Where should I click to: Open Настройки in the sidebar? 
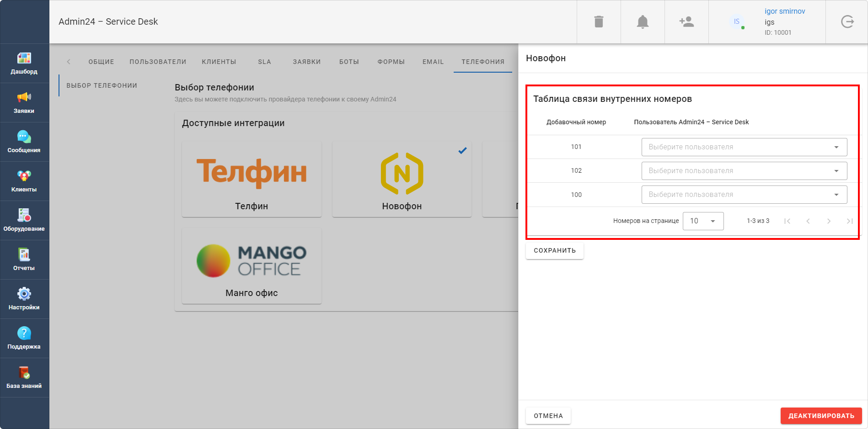[x=24, y=299]
